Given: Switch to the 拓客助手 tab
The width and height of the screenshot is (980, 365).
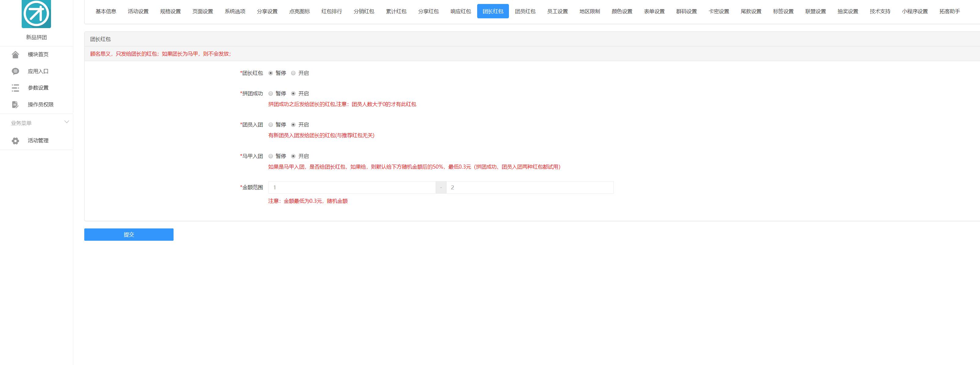Looking at the screenshot, I should [949, 11].
